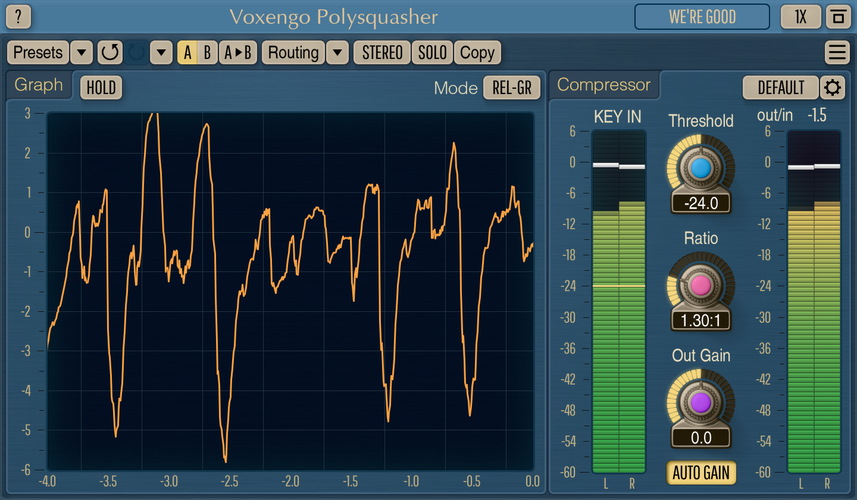Image resolution: width=857 pixels, height=500 pixels.
Task: Click the KEY IN meter label
Action: tap(618, 117)
